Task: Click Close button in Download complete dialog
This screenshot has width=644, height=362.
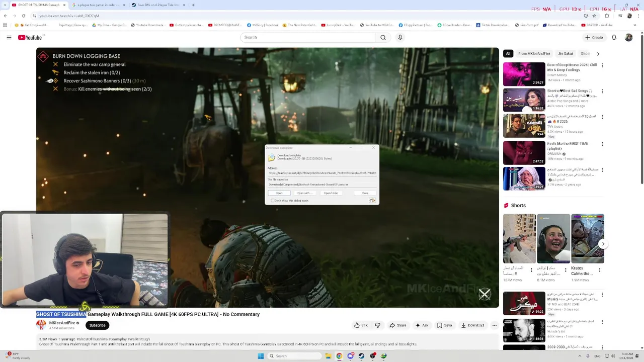Action: tap(365, 193)
